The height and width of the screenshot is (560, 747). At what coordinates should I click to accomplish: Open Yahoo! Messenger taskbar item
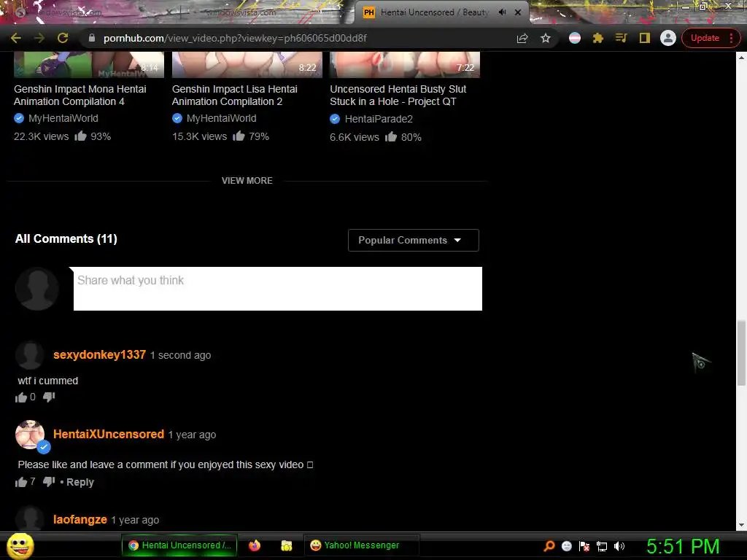[x=362, y=545]
